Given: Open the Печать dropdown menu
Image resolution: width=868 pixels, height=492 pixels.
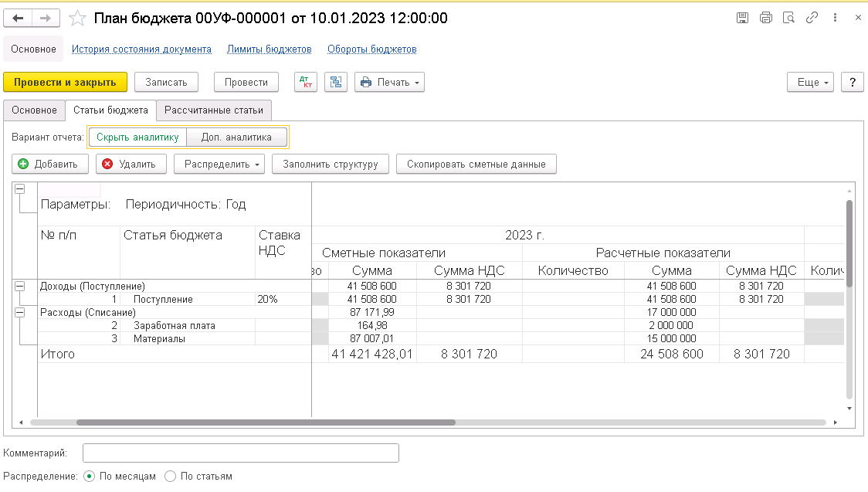Looking at the screenshot, I should pyautogui.click(x=389, y=82).
